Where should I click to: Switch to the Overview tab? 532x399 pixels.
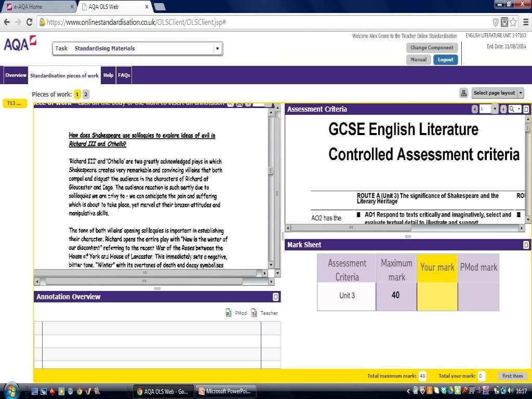click(16, 75)
